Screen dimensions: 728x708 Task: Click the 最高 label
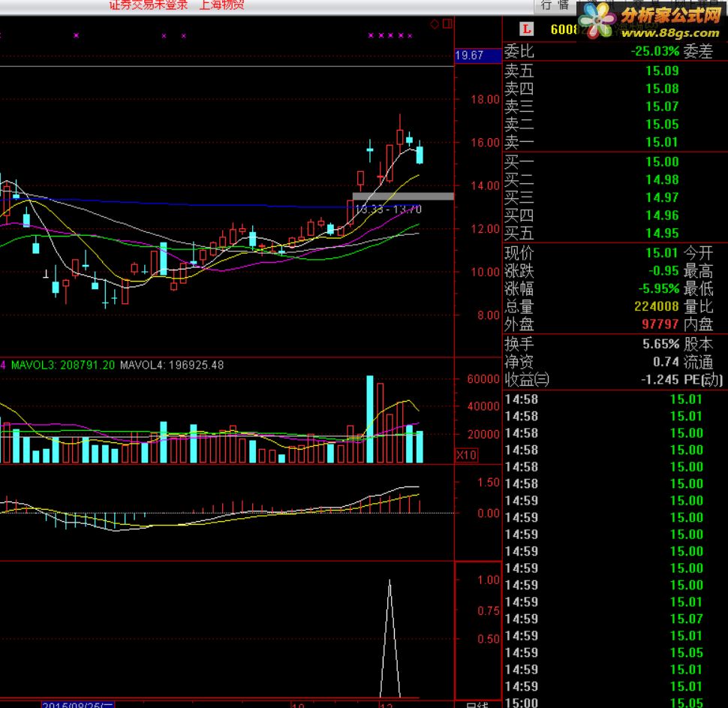tap(698, 270)
